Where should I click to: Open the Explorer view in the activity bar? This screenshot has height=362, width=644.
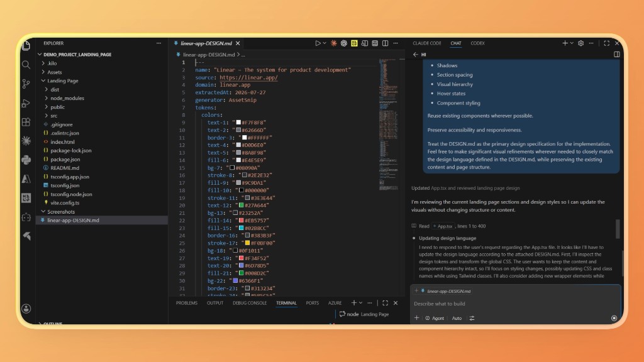[26, 45]
